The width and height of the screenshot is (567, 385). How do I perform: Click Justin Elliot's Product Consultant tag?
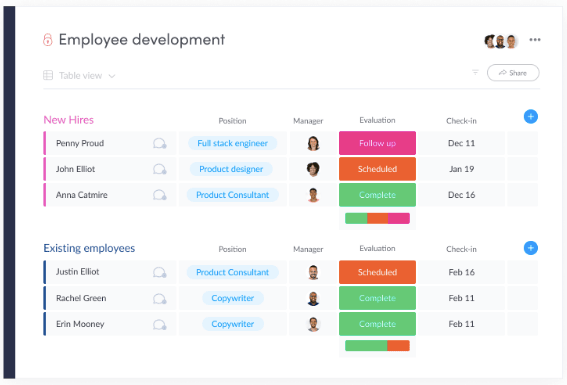click(233, 272)
